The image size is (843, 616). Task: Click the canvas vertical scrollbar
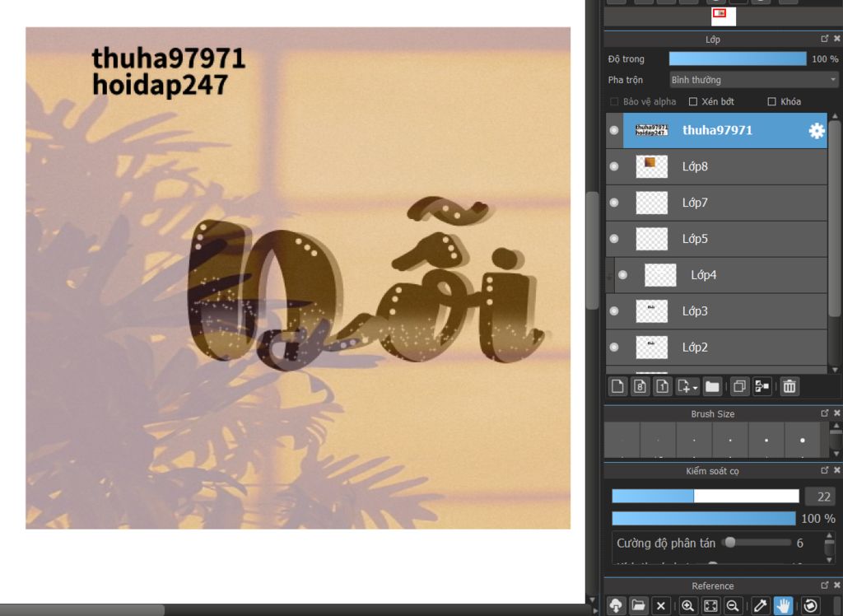pyautogui.click(x=593, y=250)
